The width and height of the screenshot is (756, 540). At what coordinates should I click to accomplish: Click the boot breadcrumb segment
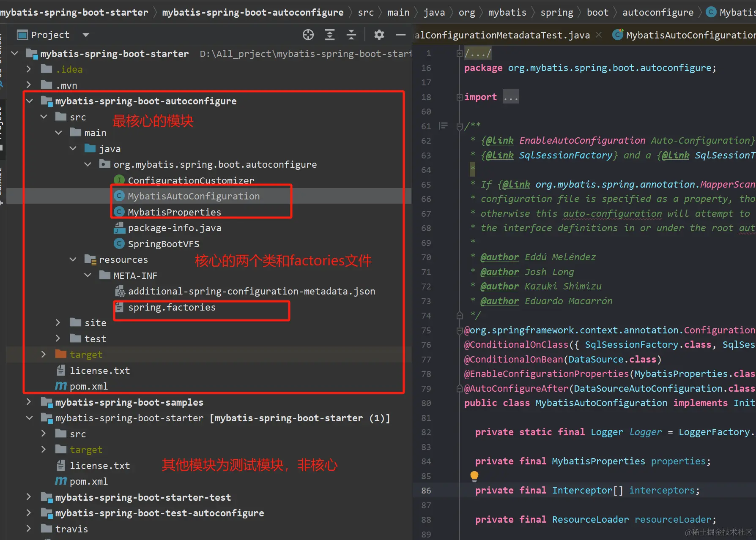tap(597, 12)
